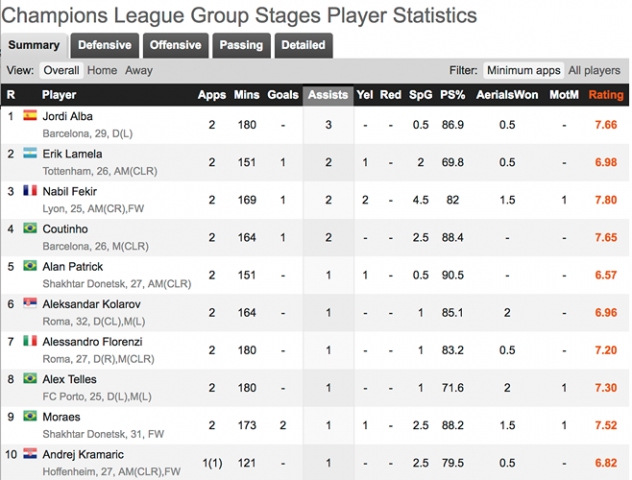Click the Argentina flag beside Erik Lamela
This screenshot has width=632, height=480.
(x=30, y=153)
